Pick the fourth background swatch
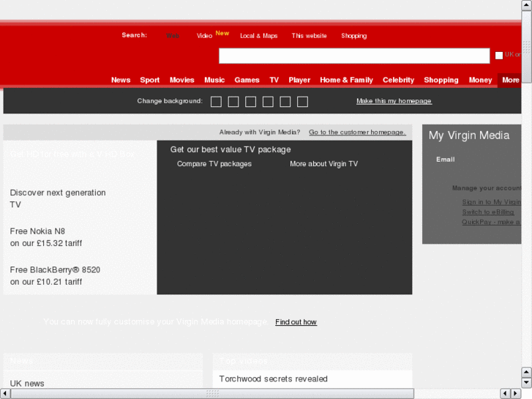 [x=268, y=102]
